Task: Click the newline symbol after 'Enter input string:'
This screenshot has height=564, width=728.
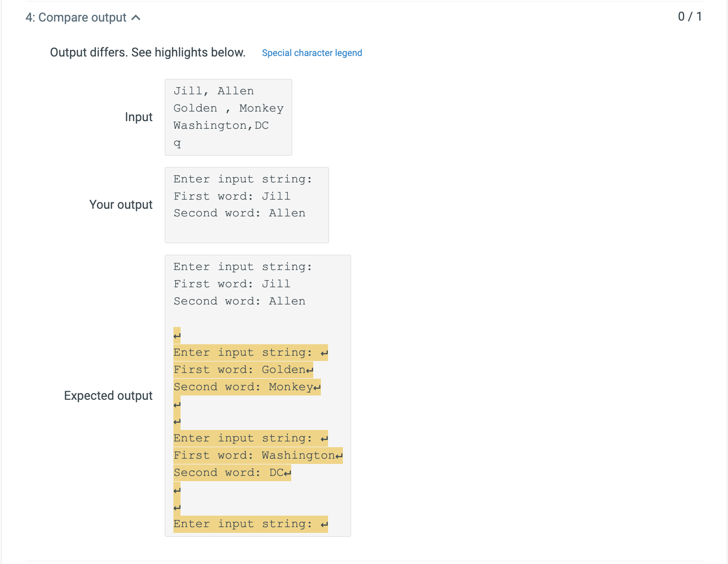Action: [324, 353]
